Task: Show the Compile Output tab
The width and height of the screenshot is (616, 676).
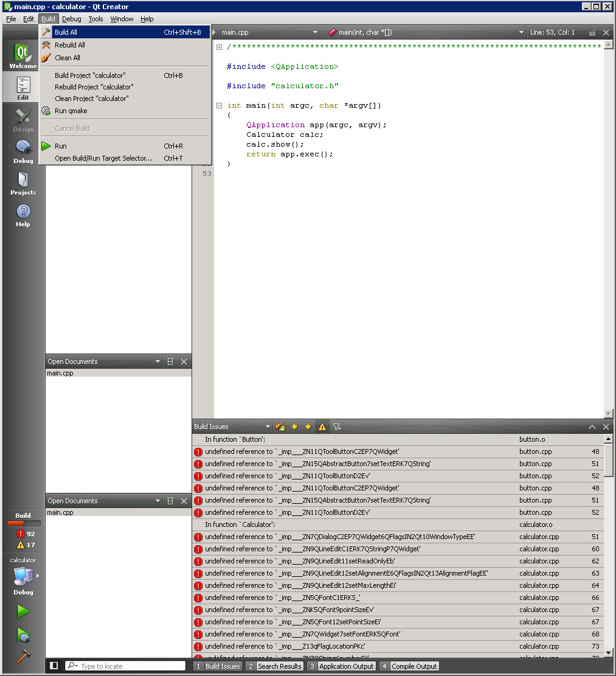Action: tap(409, 666)
